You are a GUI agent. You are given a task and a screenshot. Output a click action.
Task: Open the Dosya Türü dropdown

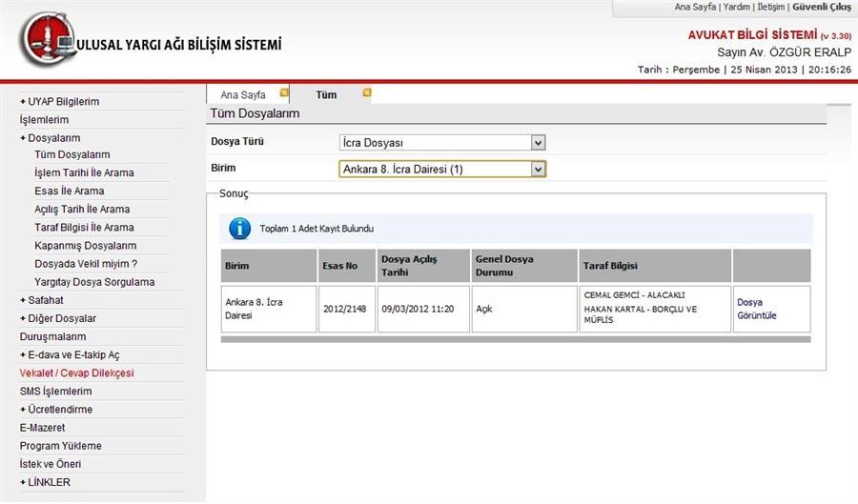coord(538,142)
